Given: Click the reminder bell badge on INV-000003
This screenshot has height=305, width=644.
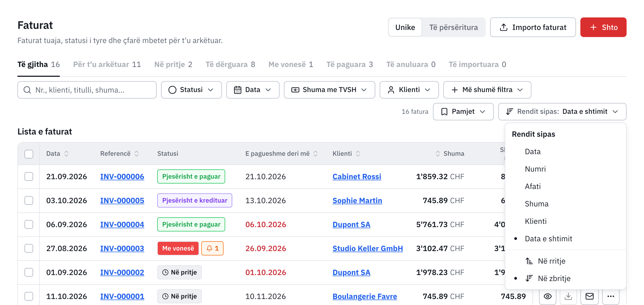Looking at the screenshot, I should point(212,248).
